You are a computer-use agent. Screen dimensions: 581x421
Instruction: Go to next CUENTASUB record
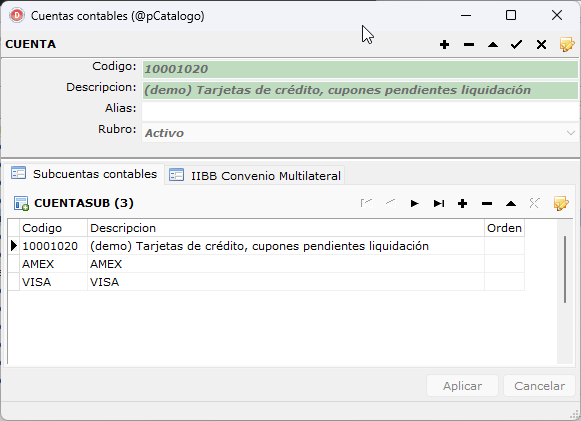tap(414, 203)
